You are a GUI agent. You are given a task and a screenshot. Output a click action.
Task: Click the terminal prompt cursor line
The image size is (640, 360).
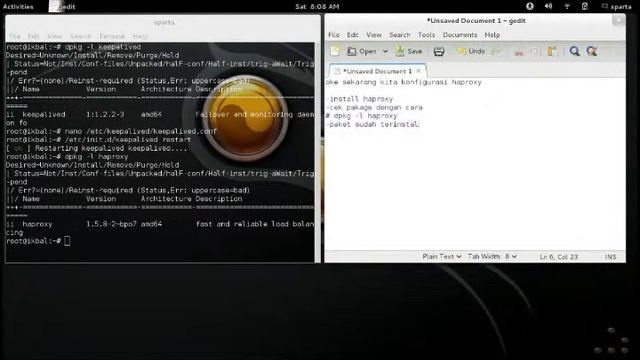pos(38,241)
